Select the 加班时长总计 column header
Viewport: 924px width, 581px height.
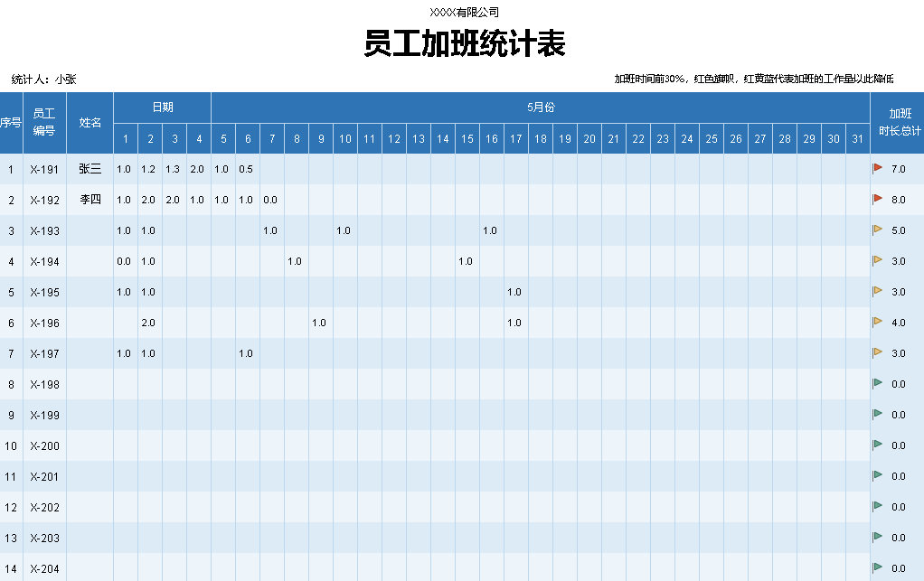click(x=899, y=122)
